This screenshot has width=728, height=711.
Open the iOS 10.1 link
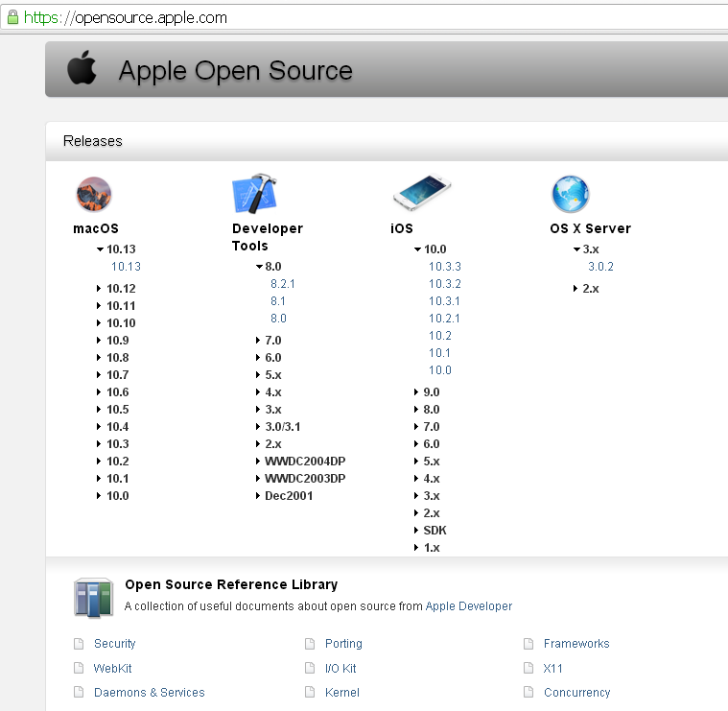pos(439,352)
